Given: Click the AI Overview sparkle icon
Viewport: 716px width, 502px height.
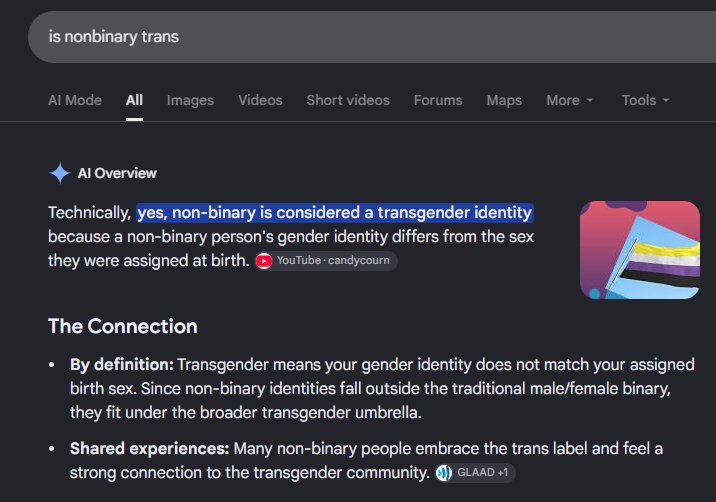Looking at the screenshot, I should click(60, 173).
